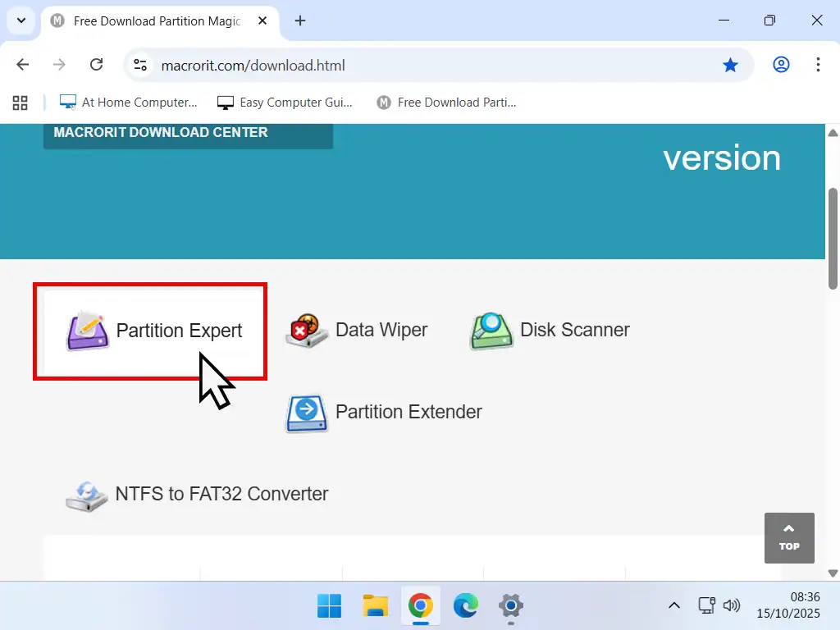Open the Disk Scanner text link
Screen dimensions: 840x630
coord(574,331)
